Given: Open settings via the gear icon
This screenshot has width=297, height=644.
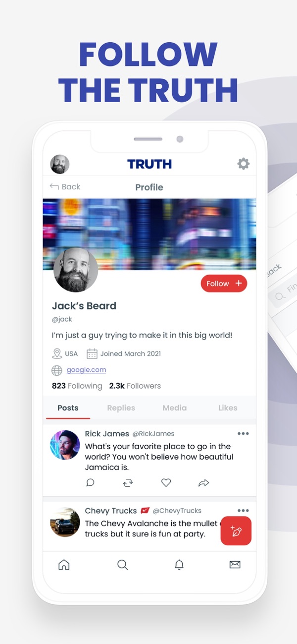Looking at the screenshot, I should point(243,164).
